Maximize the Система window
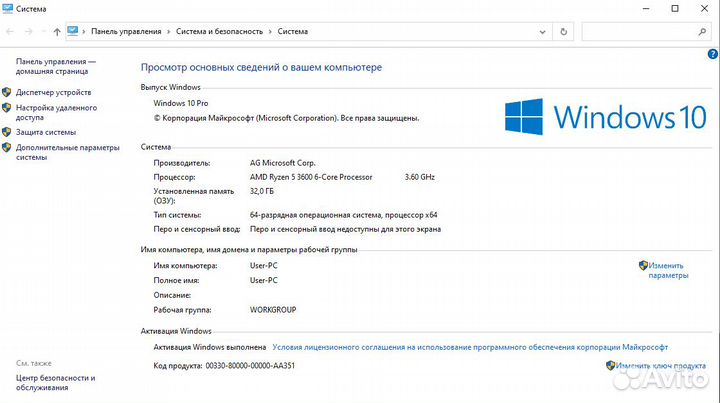The height and width of the screenshot is (403, 720). (675, 9)
